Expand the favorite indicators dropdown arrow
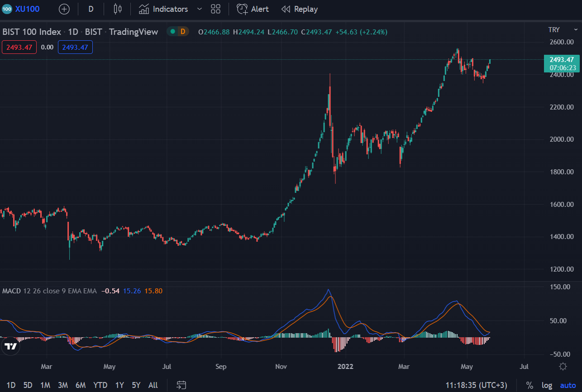Screen dimensions: 582x392 200,9
